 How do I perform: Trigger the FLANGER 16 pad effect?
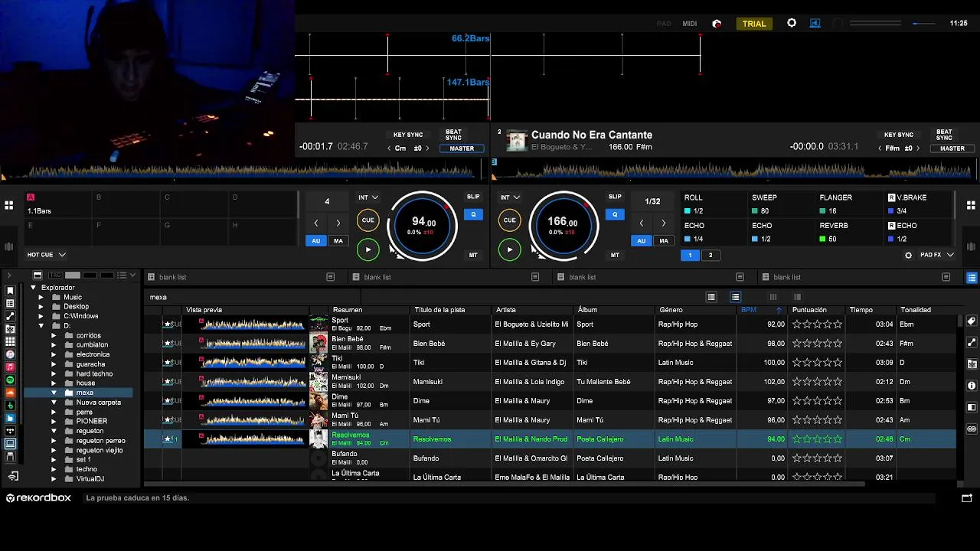click(849, 204)
